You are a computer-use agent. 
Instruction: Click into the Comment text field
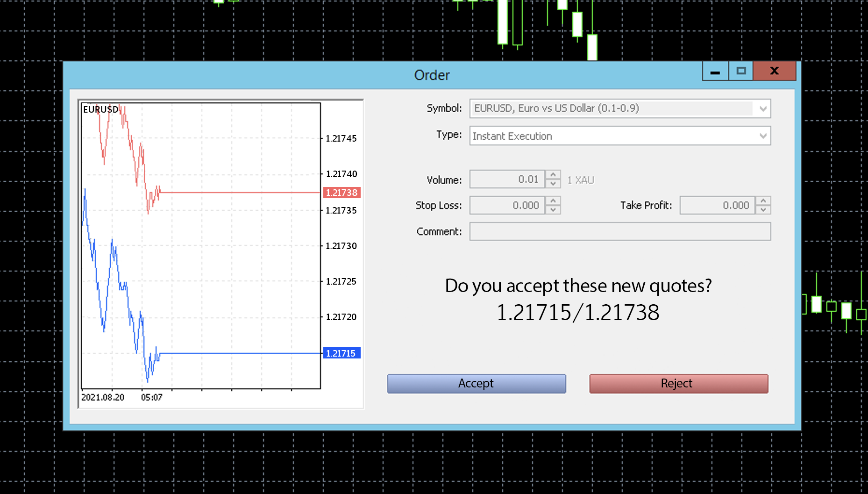(620, 231)
